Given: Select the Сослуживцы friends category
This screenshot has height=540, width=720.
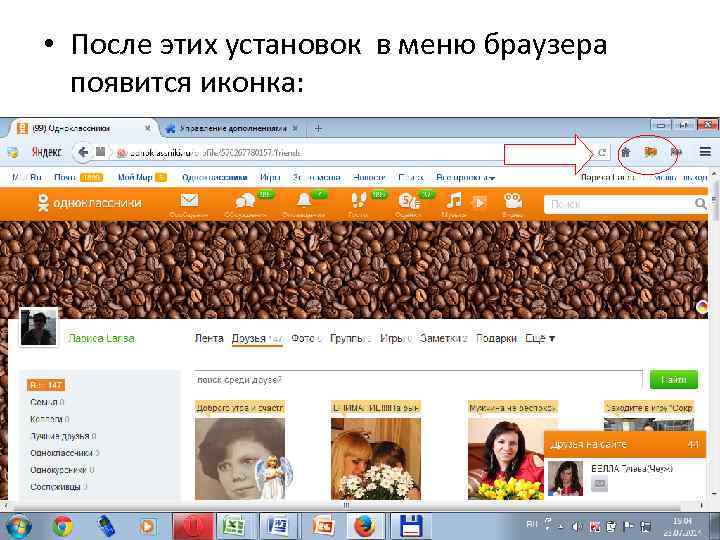Looking at the screenshot, I should pyautogui.click(x=58, y=487).
